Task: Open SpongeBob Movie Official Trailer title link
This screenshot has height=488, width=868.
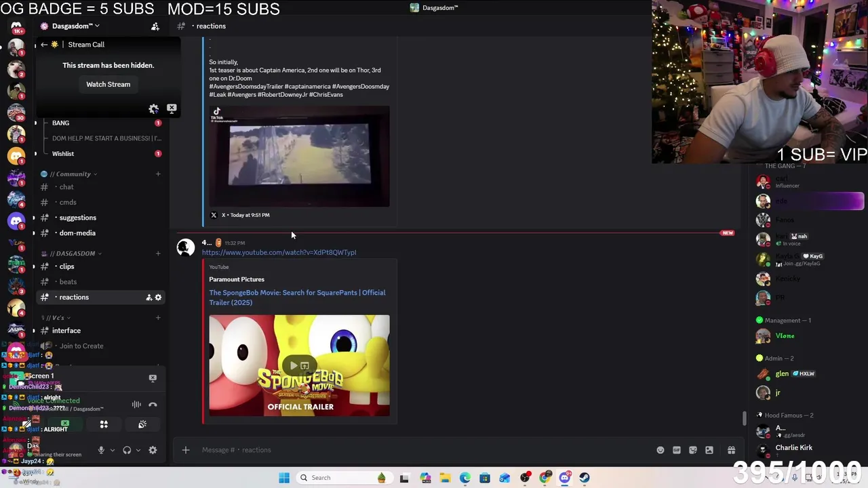Action: point(297,298)
